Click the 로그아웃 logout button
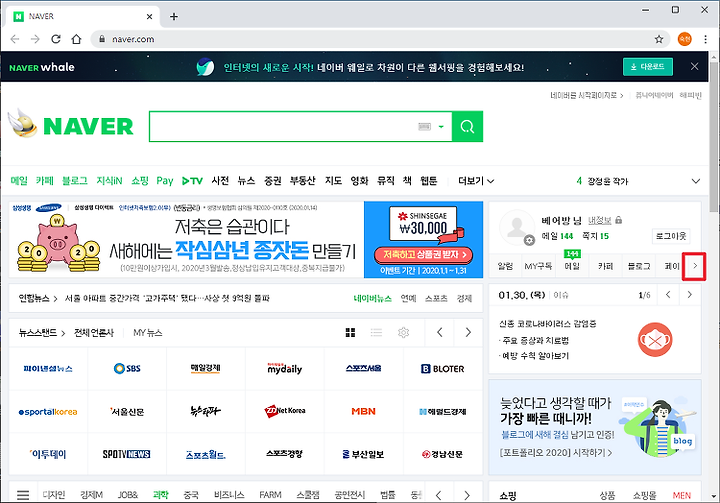 (671, 236)
